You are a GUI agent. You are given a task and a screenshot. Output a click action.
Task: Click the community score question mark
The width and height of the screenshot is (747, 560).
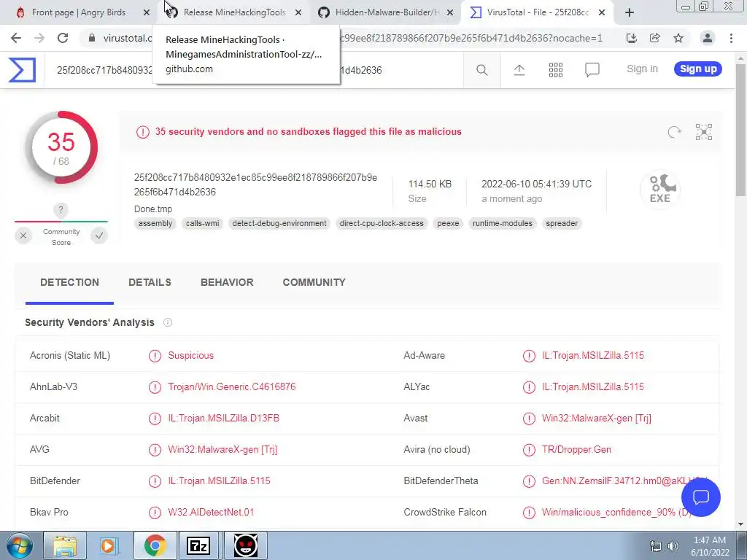(x=61, y=209)
